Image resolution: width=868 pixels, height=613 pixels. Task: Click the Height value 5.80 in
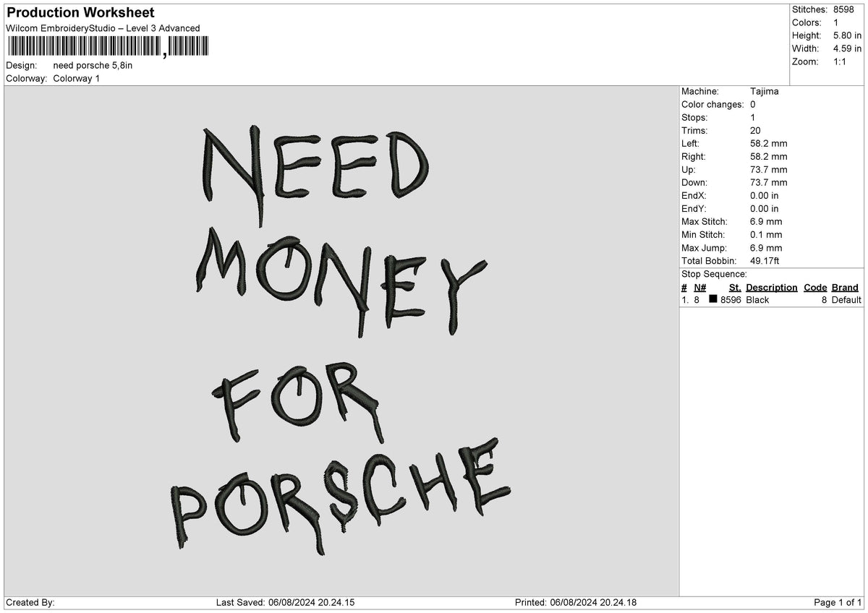click(x=848, y=35)
